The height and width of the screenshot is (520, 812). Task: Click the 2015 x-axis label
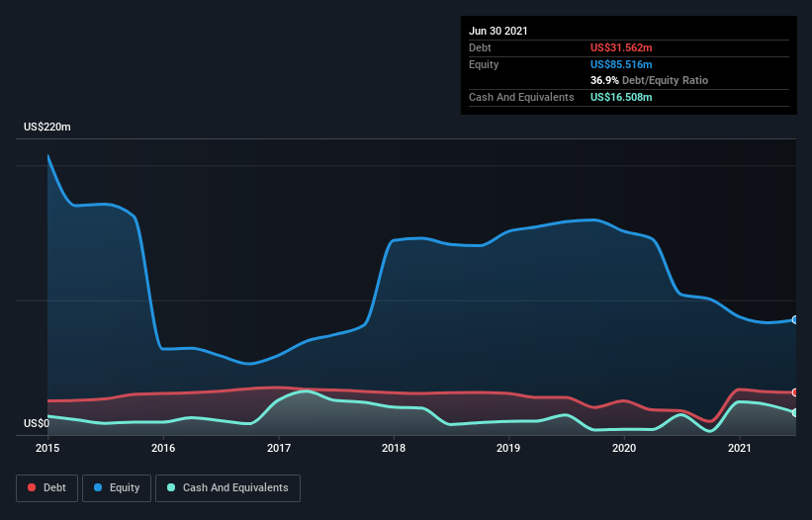coord(47,448)
